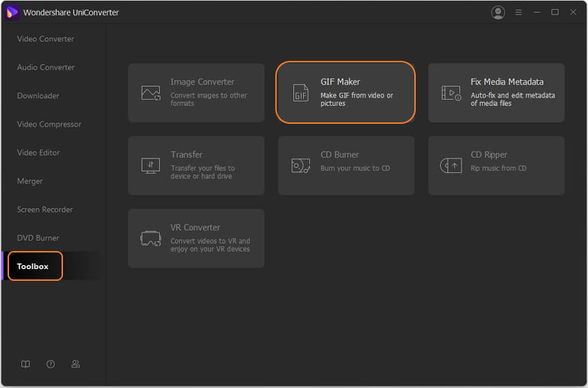
Task: Open the feedback people icon in sidebar
Action: [75, 364]
